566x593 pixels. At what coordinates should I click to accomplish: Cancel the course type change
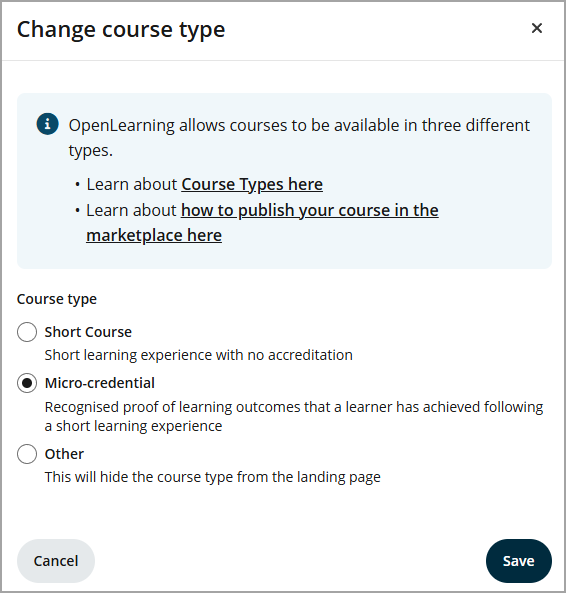click(56, 561)
